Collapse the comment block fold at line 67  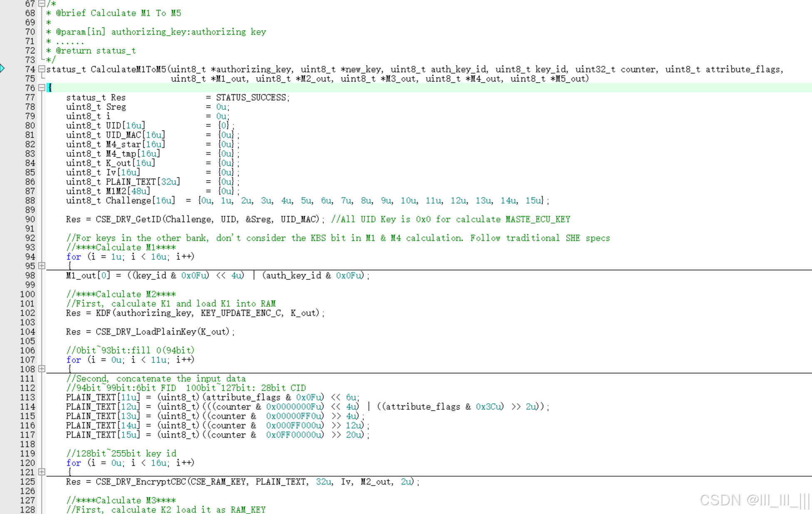[42, 4]
